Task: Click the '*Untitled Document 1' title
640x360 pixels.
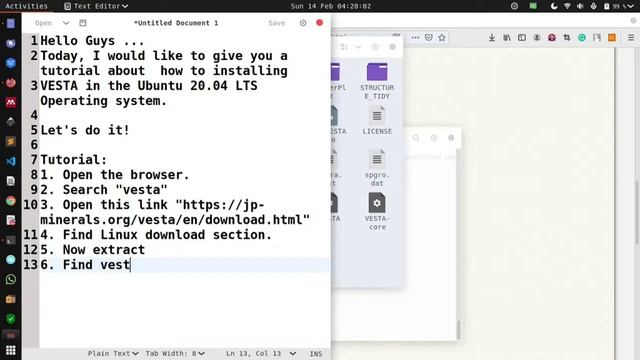Action: point(176,23)
